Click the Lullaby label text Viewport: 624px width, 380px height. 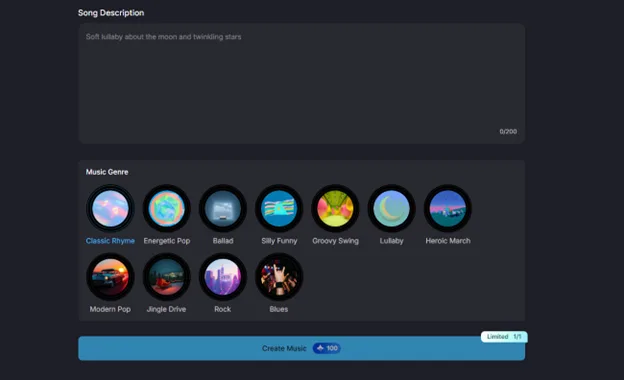(x=392, y=241)
